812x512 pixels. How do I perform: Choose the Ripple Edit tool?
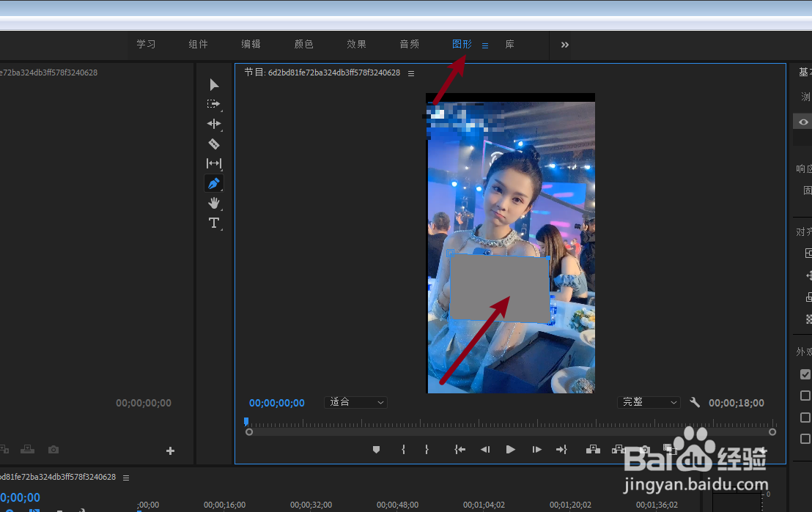click(214, 124)
